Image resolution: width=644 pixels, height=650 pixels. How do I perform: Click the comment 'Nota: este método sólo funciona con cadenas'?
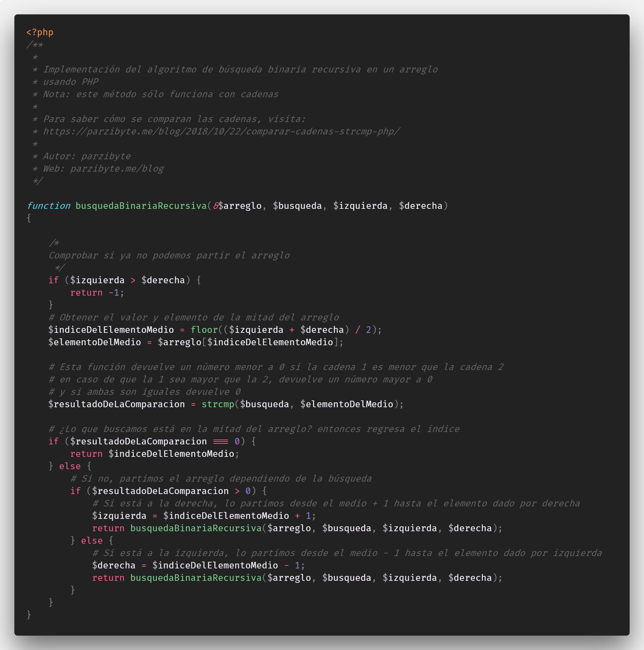click(x=161, y=94)
